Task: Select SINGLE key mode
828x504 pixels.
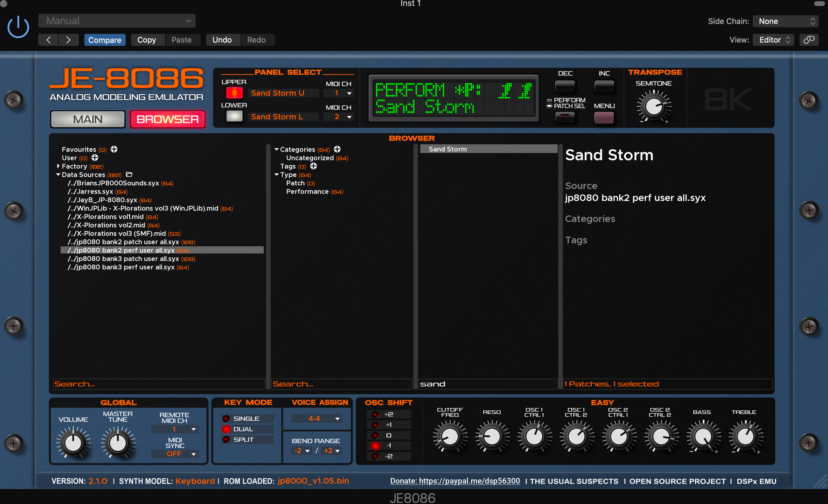Action: click(226, 419)
